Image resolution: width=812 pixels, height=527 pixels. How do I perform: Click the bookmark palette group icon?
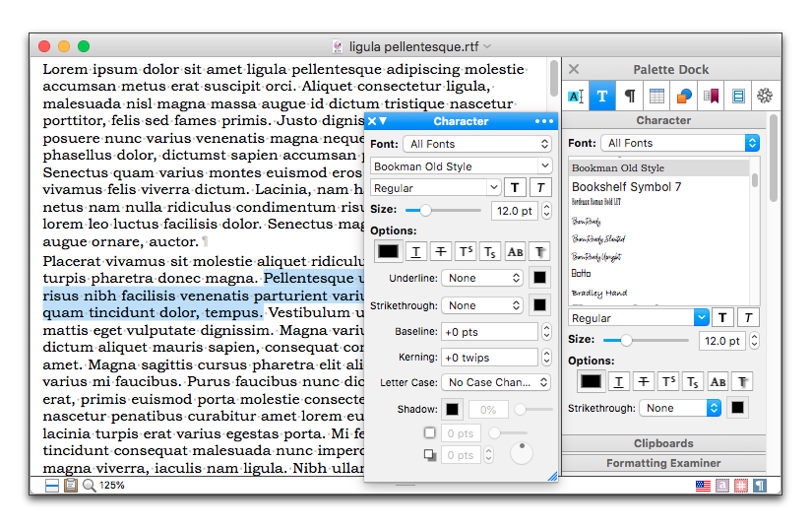[711, 96]
